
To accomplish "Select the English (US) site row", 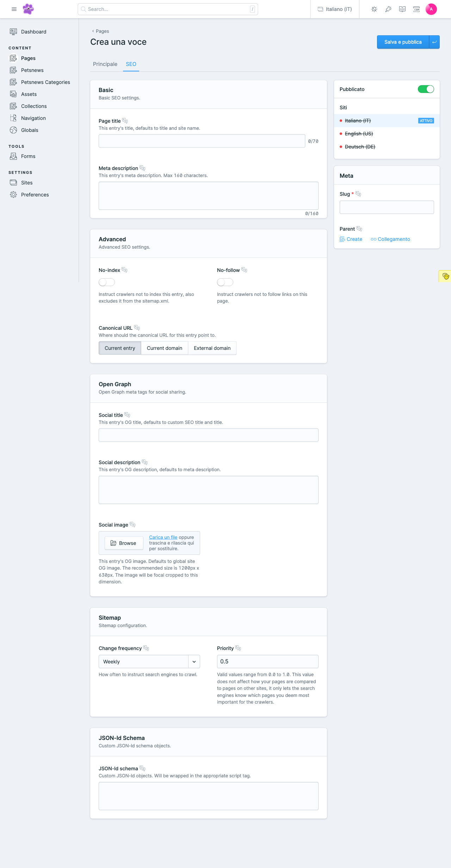I will point(387,134).
